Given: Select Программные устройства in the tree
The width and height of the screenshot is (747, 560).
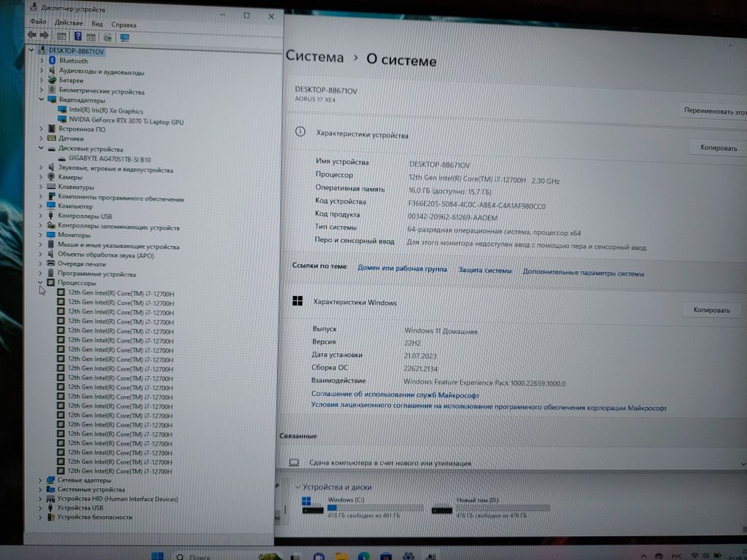Looking at the screenshot, I should [x=97, y=273].
